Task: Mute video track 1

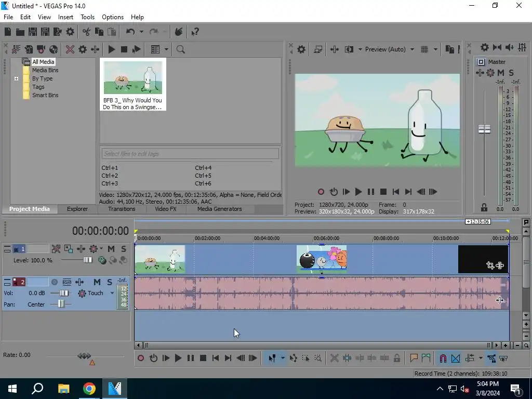Action: (x=111, y=249)
